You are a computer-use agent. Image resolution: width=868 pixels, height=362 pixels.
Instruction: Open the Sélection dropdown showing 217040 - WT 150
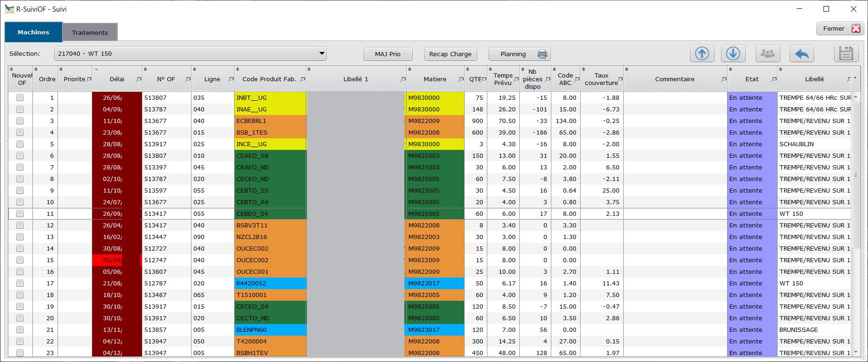(x=191, y=54)
